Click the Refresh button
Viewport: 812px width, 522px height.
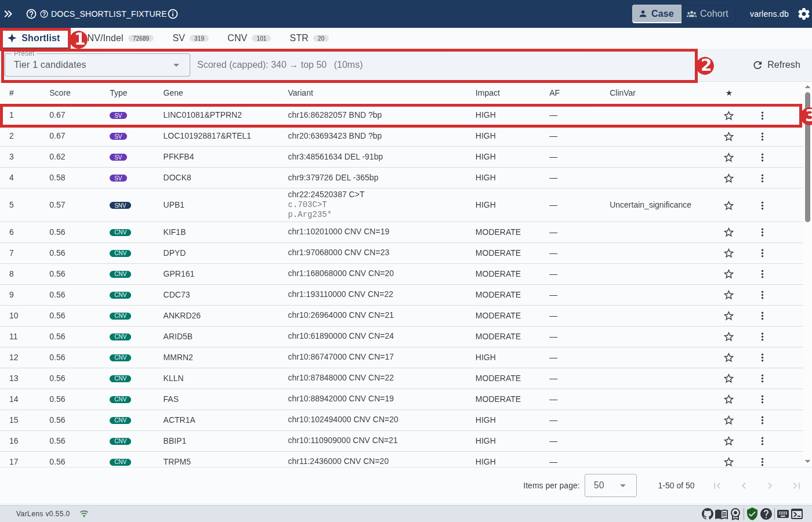coord(777,65)
